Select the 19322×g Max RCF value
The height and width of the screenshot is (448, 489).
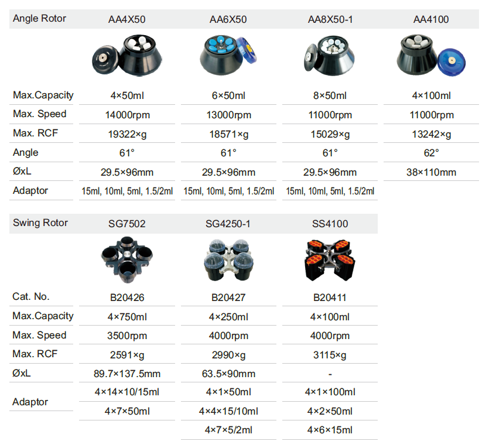pyautogui.click(x=127, y=134)
